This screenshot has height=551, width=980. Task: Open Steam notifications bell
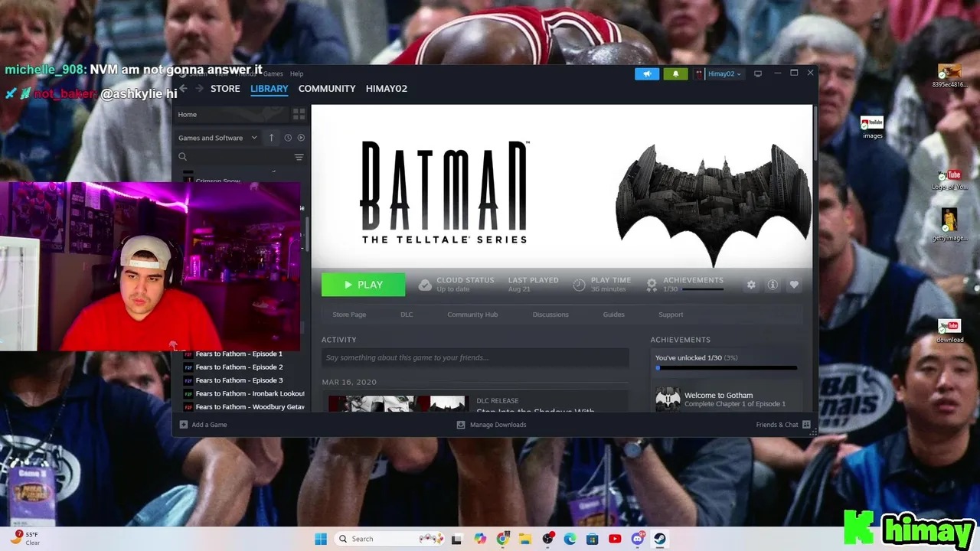pyautogui.click(x=675, y=73)
